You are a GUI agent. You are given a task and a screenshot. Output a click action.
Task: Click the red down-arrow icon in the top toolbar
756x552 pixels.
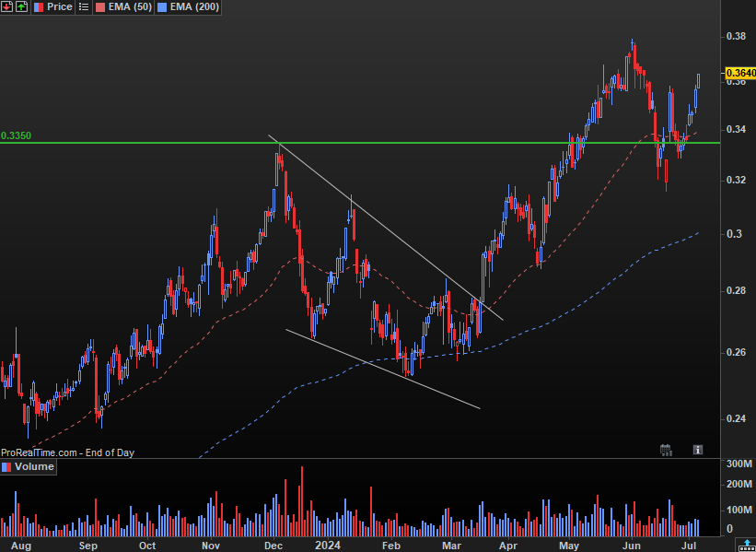point(6,6)
